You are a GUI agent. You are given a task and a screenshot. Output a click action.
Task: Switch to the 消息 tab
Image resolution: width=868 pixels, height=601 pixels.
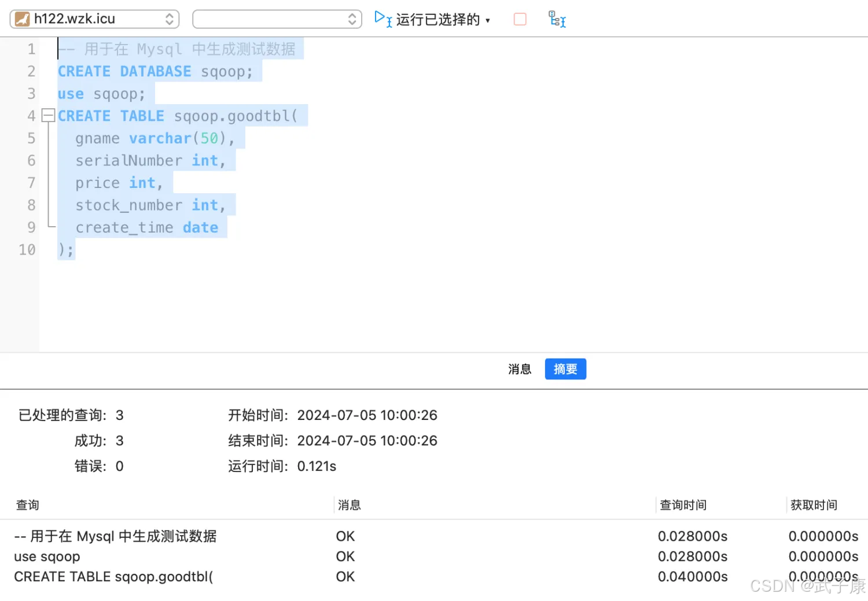[x=520, y=369]
